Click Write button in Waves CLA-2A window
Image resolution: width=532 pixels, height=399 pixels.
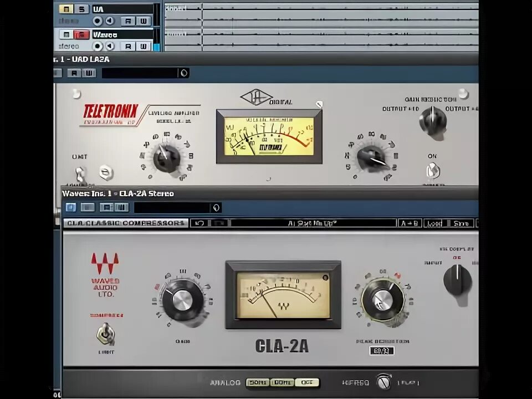(121, 207)
